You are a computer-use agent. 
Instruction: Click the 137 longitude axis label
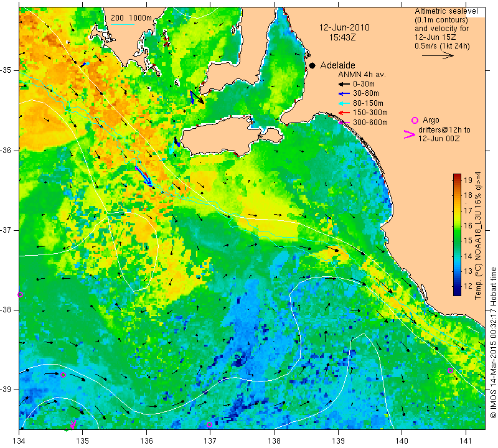[210, 441]
